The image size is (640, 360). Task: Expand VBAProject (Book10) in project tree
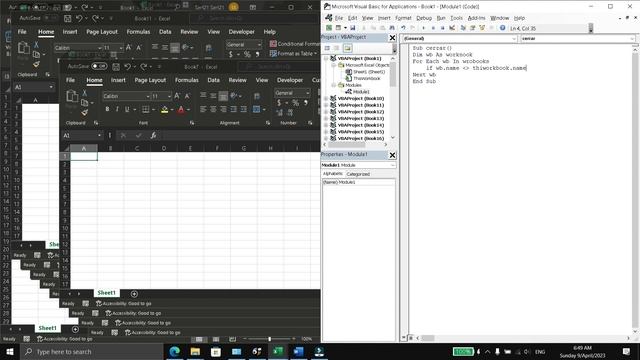coord(326,98)
